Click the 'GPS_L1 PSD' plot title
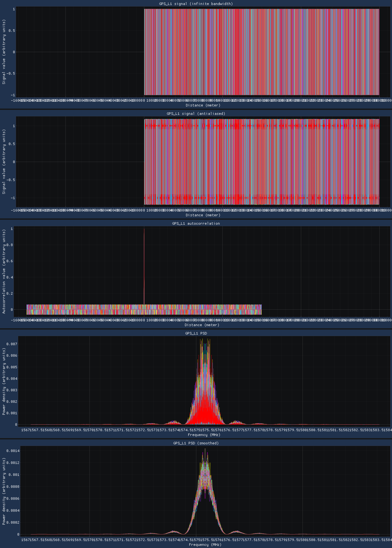This screenshot has width=392, height=548. 196,333
